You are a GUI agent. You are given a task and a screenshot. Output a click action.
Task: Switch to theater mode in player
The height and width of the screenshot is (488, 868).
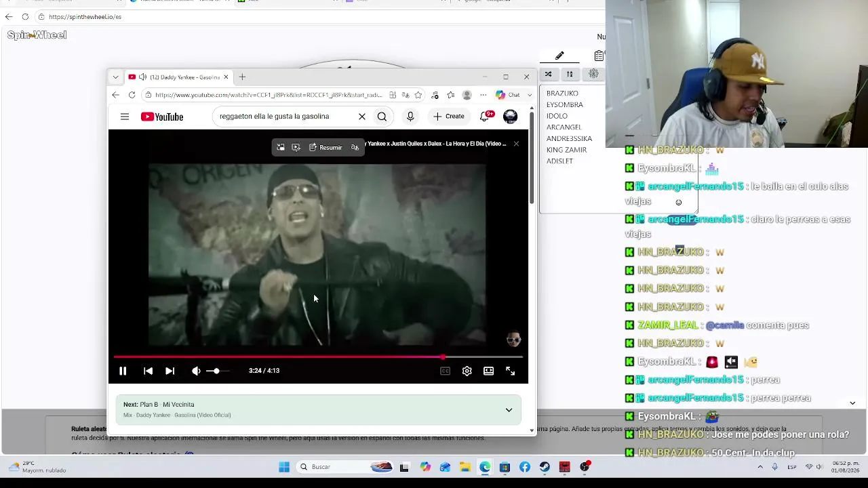click(x=488, y=371)
